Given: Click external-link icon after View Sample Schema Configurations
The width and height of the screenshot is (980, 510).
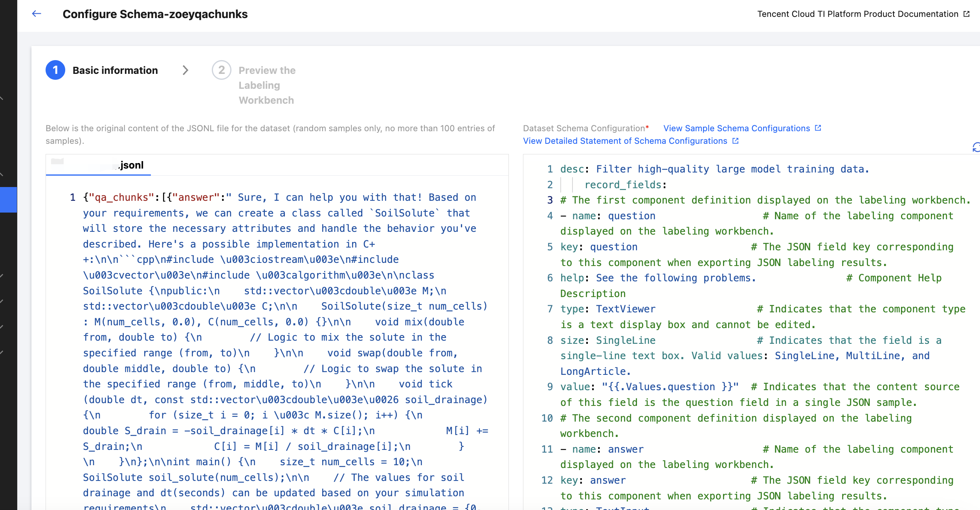Looking at the screenshot, I should (x=818, y=128).
